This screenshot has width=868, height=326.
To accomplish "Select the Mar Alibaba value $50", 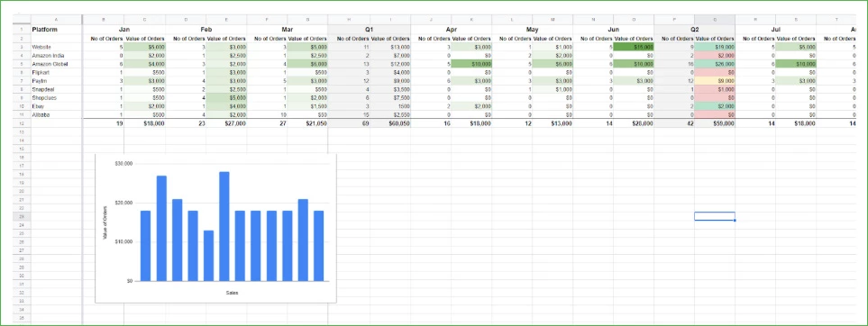I will [307, 114].
